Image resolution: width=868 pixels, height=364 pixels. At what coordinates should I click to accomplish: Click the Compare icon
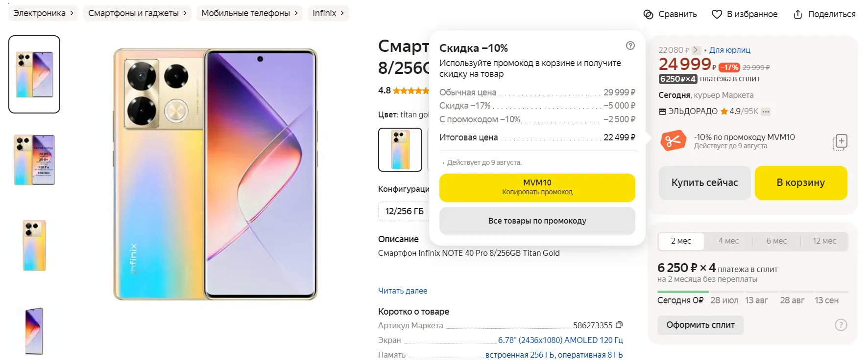[x=649, y=15]
